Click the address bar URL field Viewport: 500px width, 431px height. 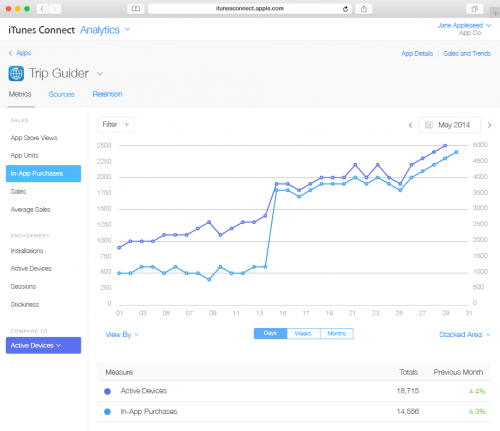click(x=250, y=9)
